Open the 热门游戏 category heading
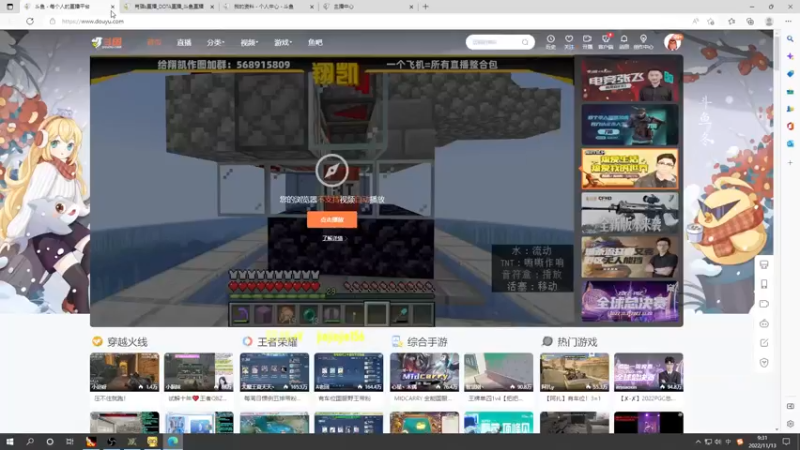The height and width of the screenshot is (450, 800). 577,342
